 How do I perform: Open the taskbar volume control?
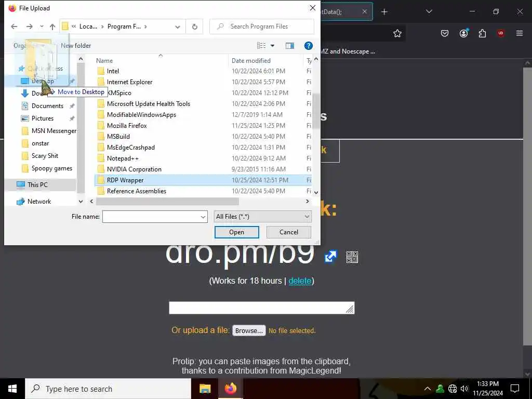click(x=464, y=389)
